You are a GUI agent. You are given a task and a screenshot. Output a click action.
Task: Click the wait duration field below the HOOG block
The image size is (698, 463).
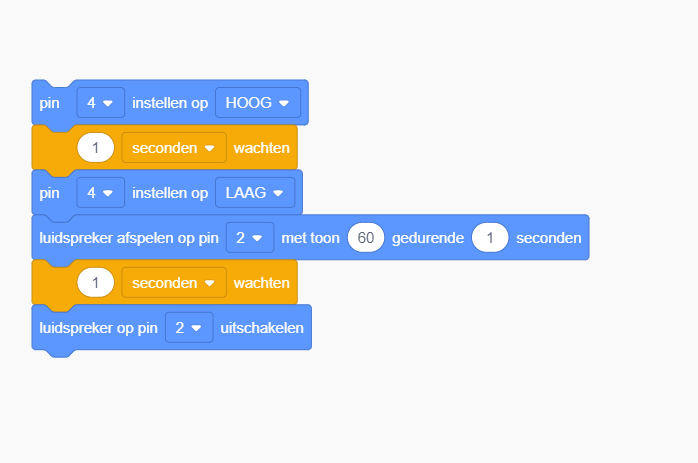[95, 147]
